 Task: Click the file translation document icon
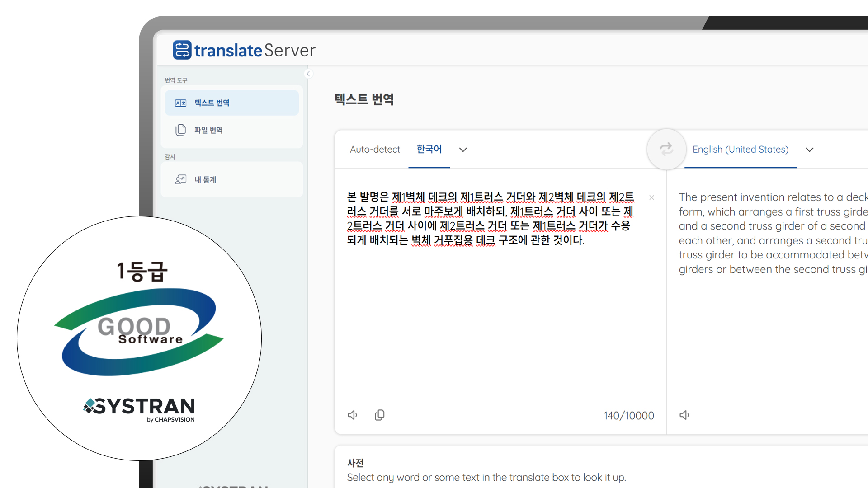coord(181,130)
